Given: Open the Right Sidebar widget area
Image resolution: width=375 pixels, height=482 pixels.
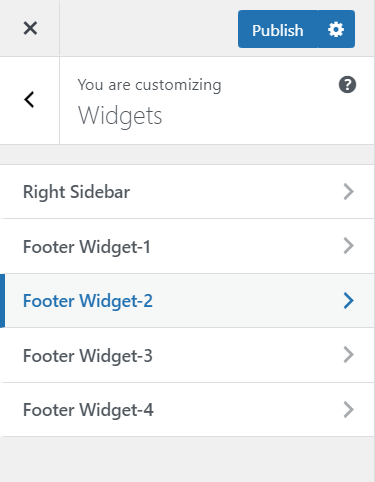Looking at the screenshot, I should (x=187, y=192).
